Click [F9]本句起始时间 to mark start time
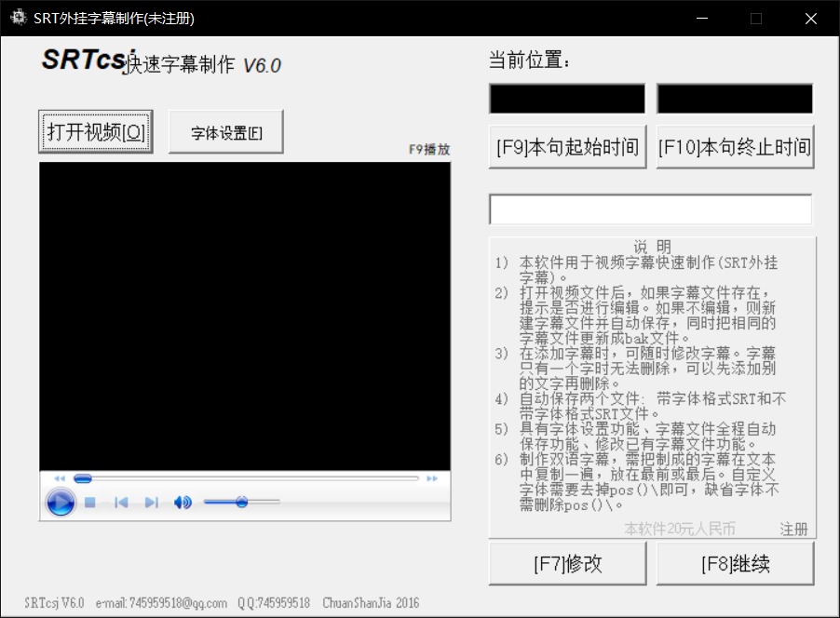 pyautogui.click(x=566, y=147)
